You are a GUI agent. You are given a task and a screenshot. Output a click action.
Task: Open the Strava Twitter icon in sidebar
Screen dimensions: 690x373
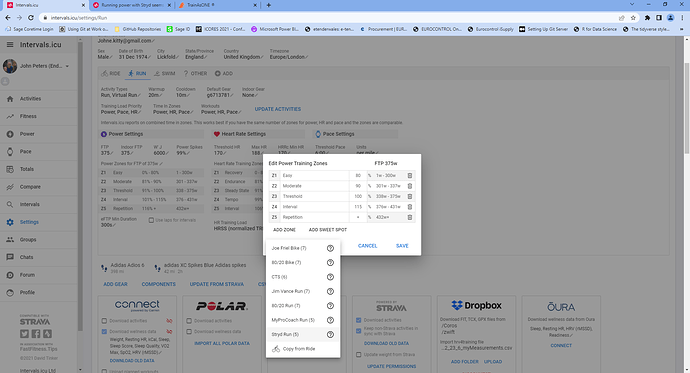(25, 334)
